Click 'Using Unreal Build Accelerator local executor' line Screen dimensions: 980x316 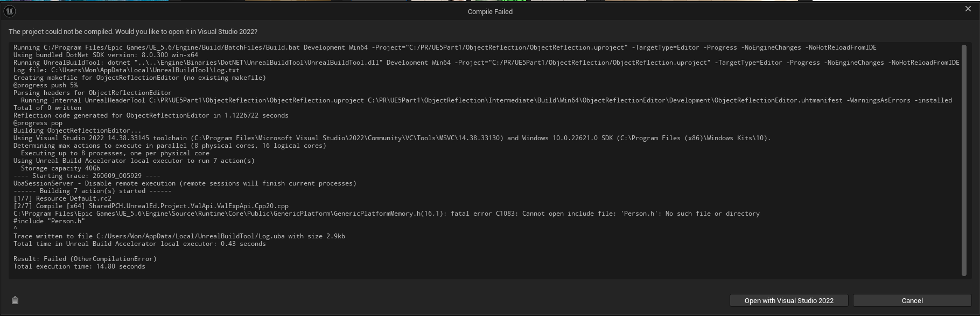[134, 161]
